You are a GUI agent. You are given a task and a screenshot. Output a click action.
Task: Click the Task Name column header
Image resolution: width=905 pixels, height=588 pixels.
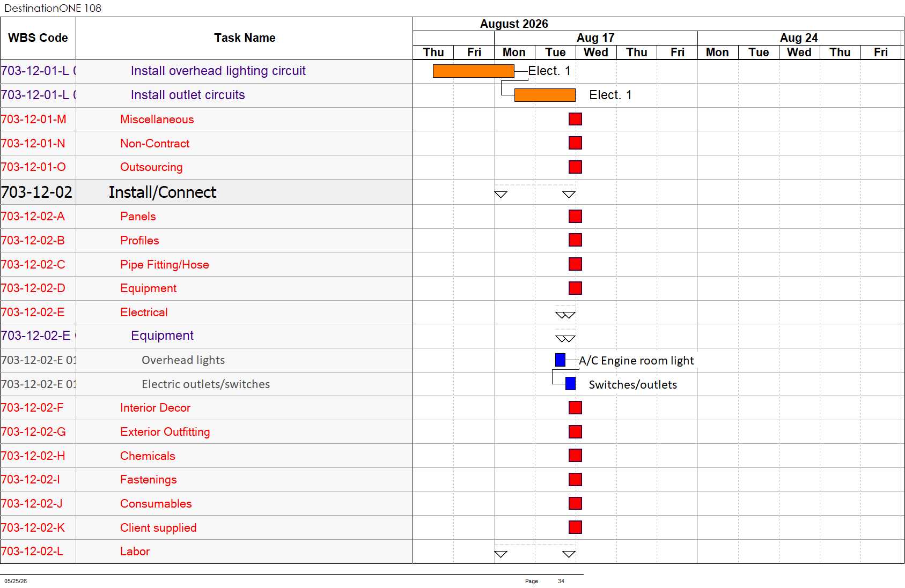click(x=245, y=38)
